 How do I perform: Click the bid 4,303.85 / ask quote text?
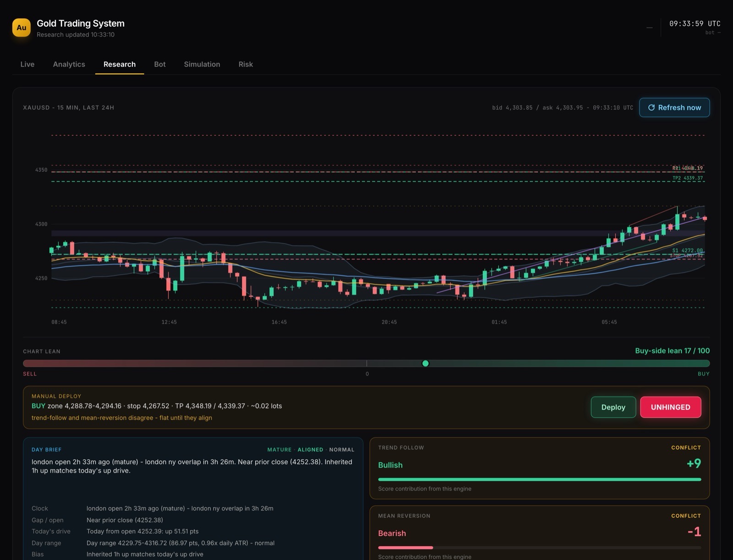point(563,108)
